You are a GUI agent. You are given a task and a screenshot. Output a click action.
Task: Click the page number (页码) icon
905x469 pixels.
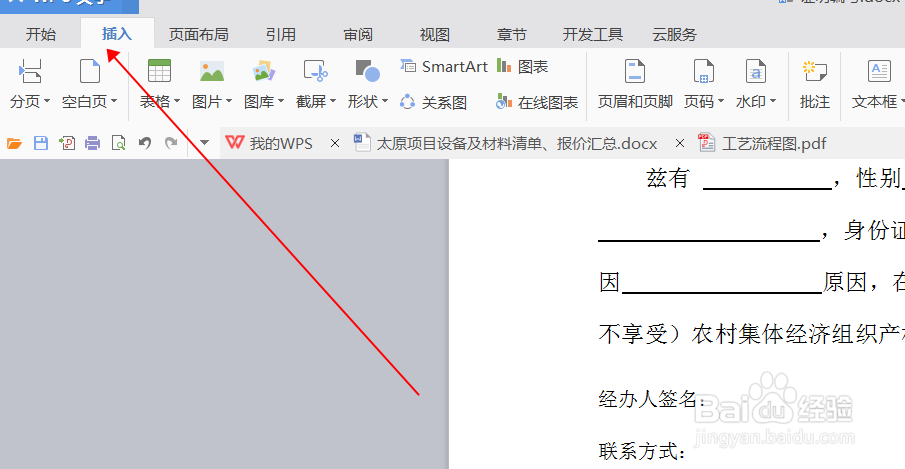704,71
